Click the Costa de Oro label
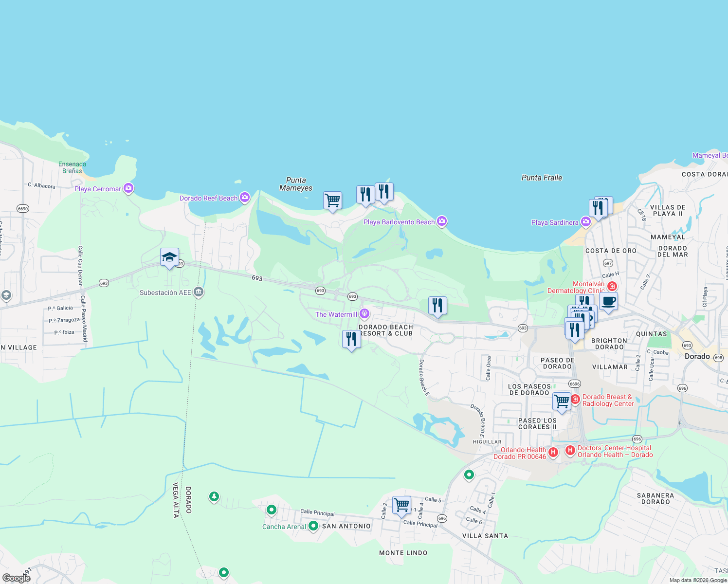This screenshot has width=728, height=584. tap(611, 251)
